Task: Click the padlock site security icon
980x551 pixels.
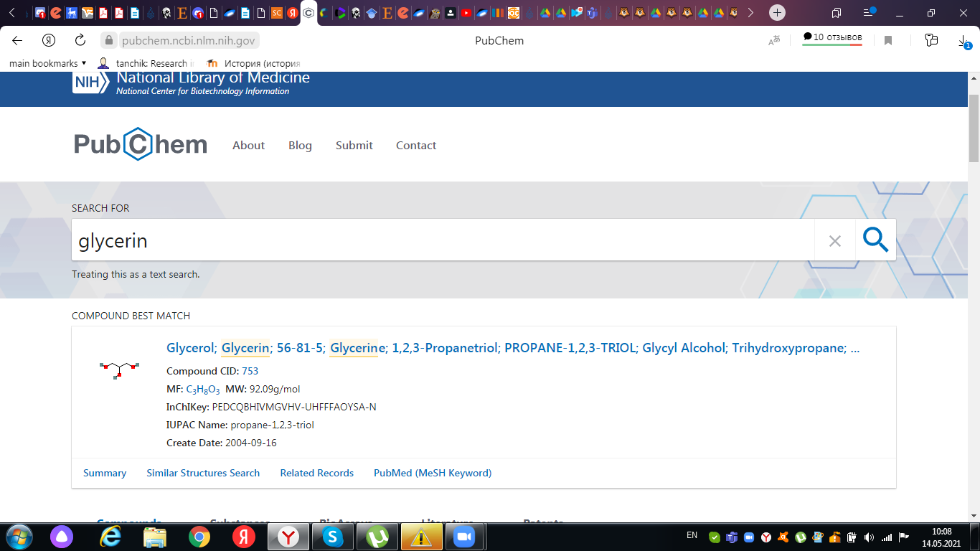Action: point(109,41)
